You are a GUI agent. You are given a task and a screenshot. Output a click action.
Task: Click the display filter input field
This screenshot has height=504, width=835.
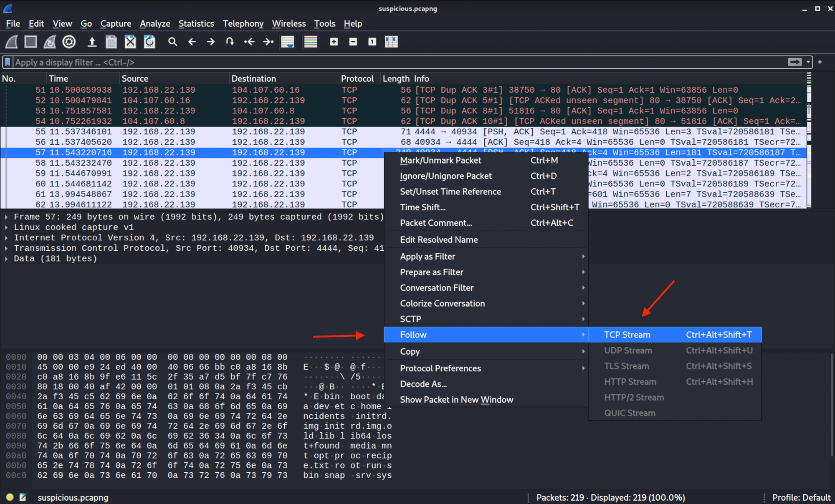(399, 62)
